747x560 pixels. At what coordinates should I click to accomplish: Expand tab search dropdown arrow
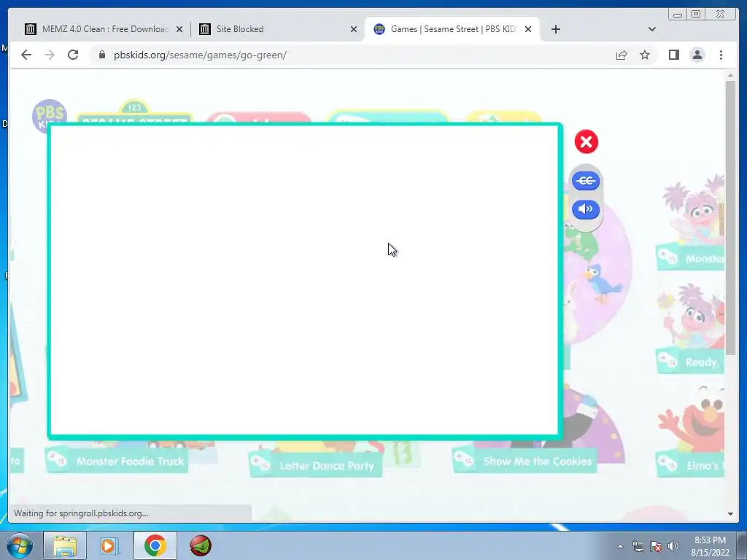click(651, 29)
